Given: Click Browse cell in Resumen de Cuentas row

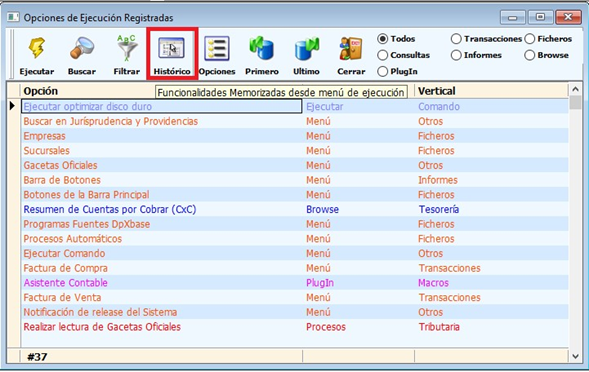Looking at the screenshot, I should click(x=322, y=209).
